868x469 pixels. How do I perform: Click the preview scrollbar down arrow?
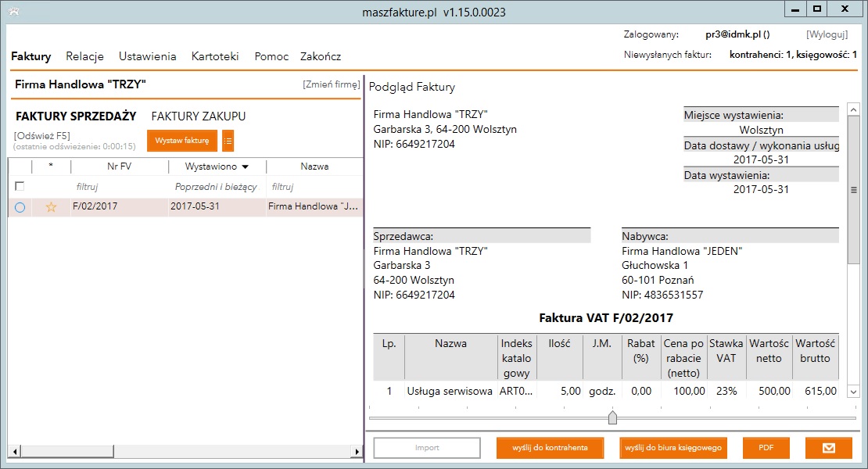(x=854, y=392)
